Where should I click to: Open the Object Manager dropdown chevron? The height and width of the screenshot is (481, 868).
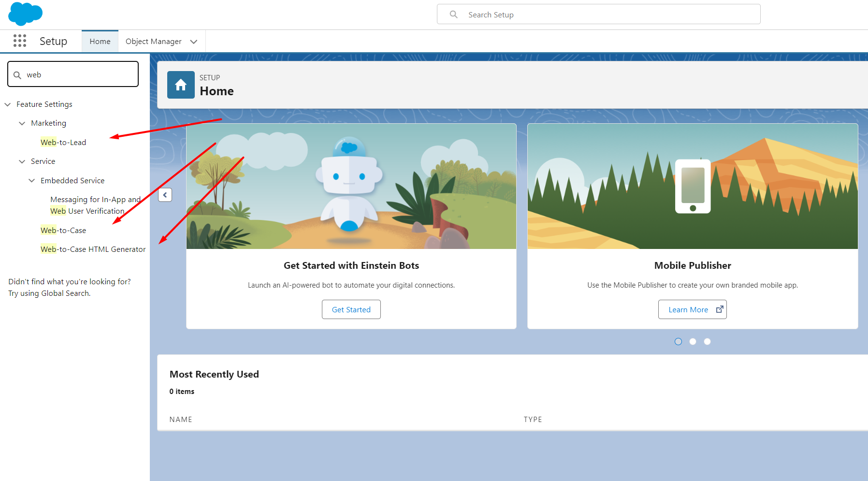[194, 42]
